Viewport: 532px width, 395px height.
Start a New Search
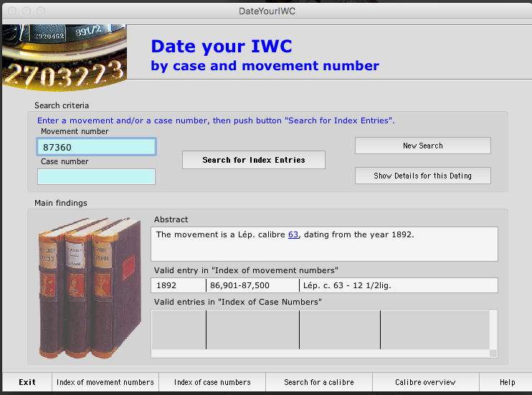coord(422,146)
